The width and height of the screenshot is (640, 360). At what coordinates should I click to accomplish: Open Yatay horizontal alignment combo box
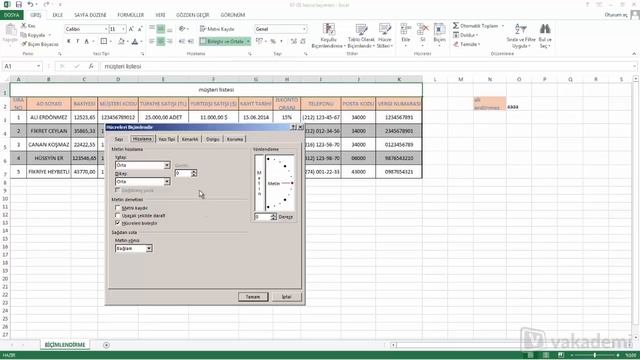click(142, 165)
